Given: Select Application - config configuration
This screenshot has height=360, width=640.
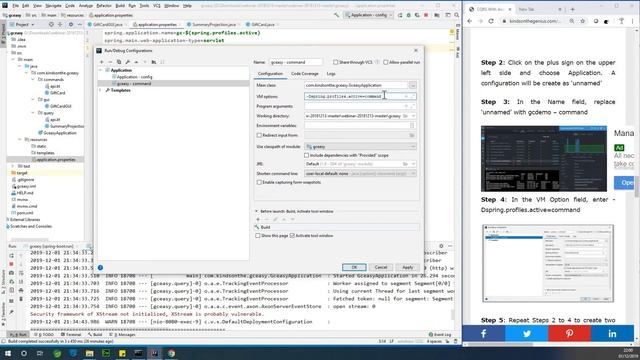Looking at the screenshot, I should [134, 77].
